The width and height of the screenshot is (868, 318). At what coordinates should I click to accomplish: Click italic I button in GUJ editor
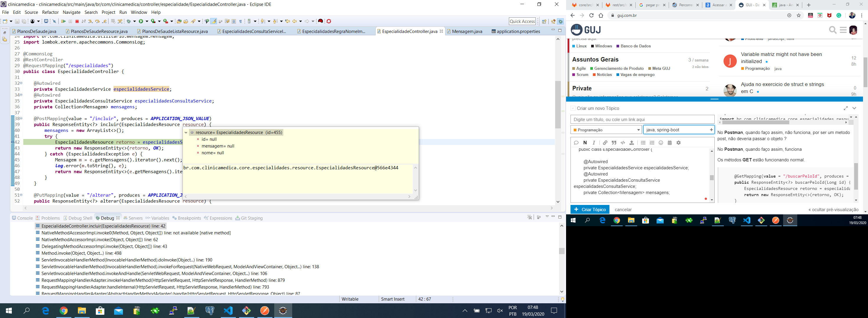click(594, 143)
